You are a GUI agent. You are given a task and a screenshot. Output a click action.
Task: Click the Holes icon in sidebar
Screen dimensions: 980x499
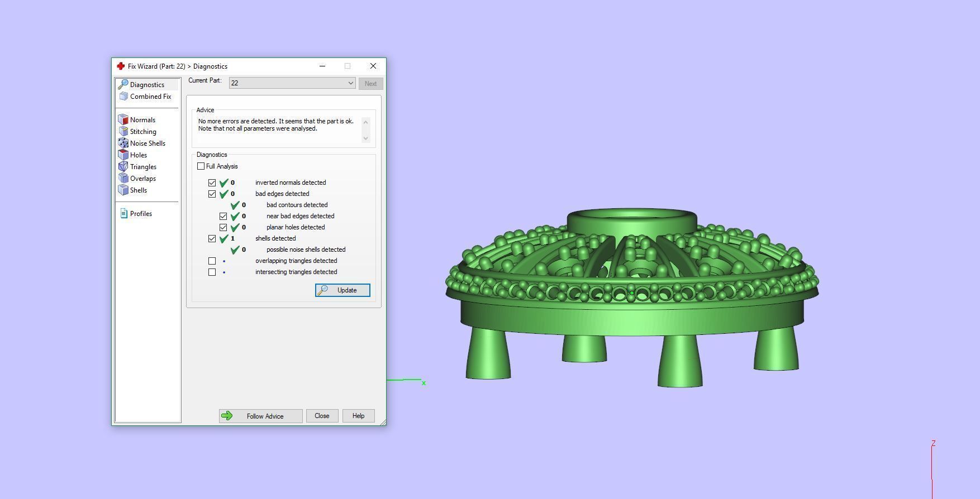tap(123, 155)
